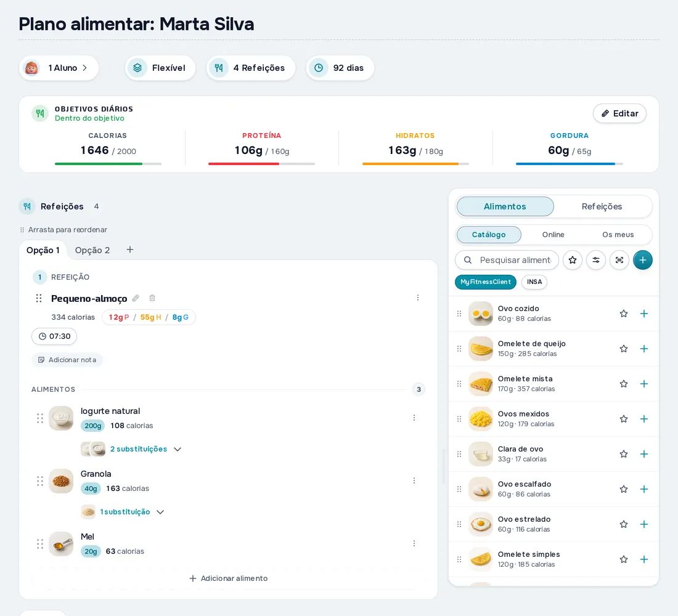Screen dimensions: 678x616
Task: Add new meal option tab
Action: (129, 249)
